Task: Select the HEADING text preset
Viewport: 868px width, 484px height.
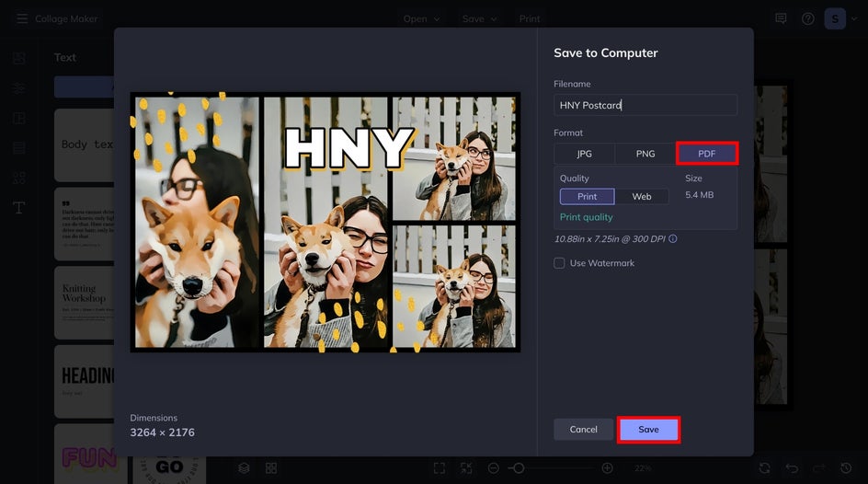Action: pyautogui.click(x=85, y=381)
